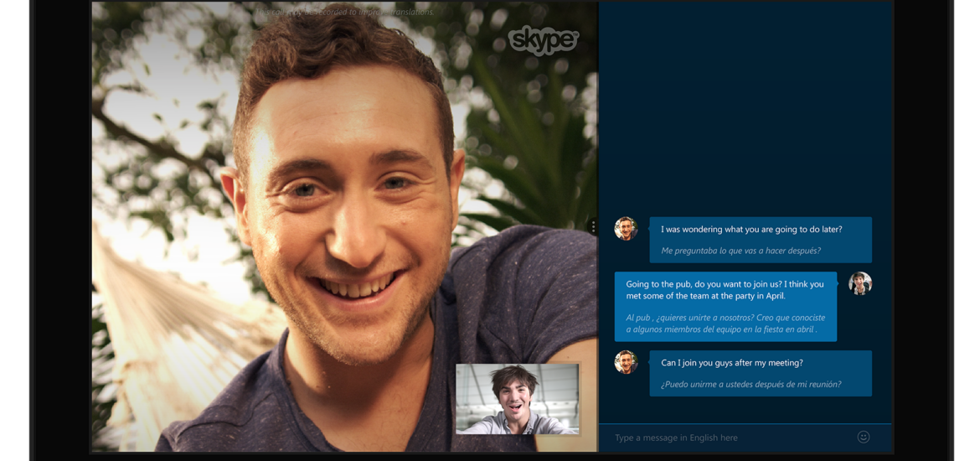Open the emoji smiley picker
This screenshot has width=980, height=461.
point(863,437)
